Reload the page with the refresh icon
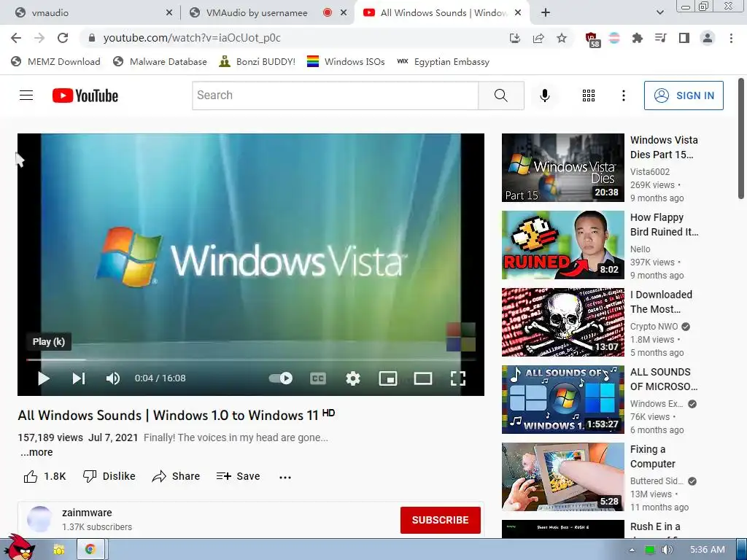Image resolution: width=747 pixels, height=560 pixels. [63, 38]
